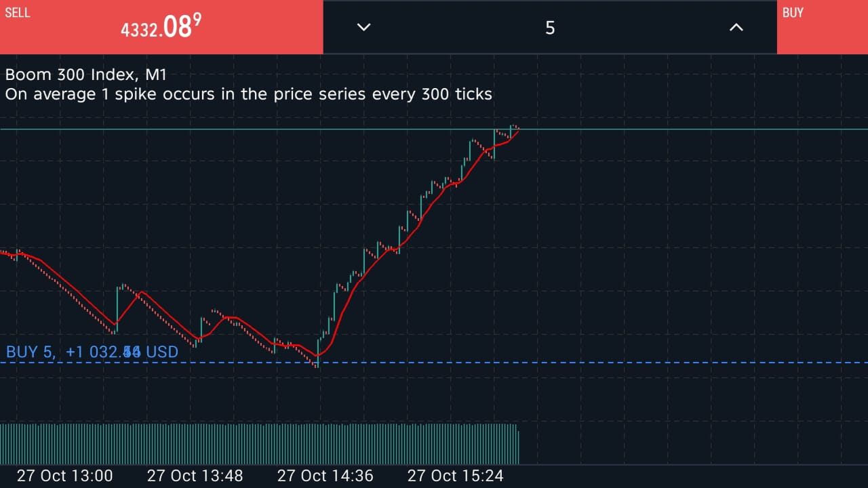Tap the 27 Oct 15:24 time label
The image size is (868, 488).
tap(455, 476)
